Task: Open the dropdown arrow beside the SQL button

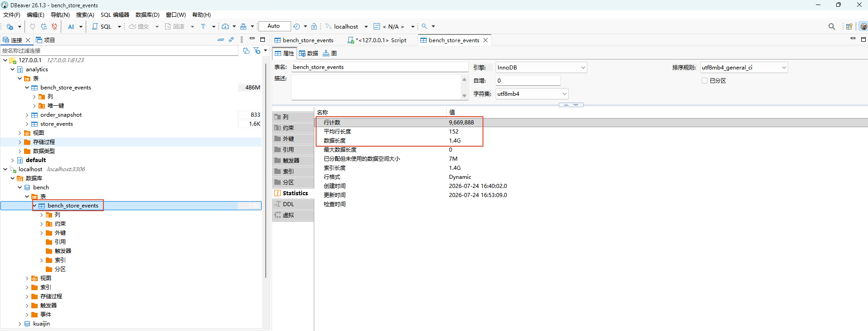Action: click(x=119, y=26)
